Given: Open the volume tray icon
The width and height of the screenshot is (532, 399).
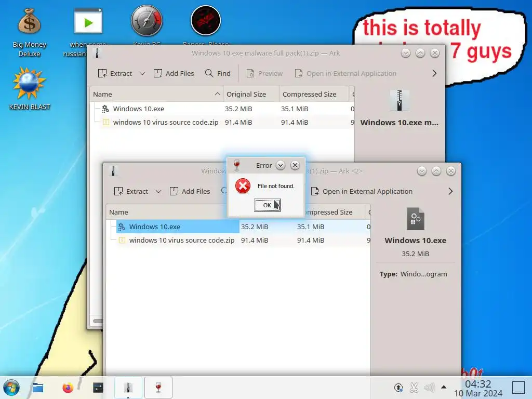Looking at the screenshot, I should click(429, 388).
